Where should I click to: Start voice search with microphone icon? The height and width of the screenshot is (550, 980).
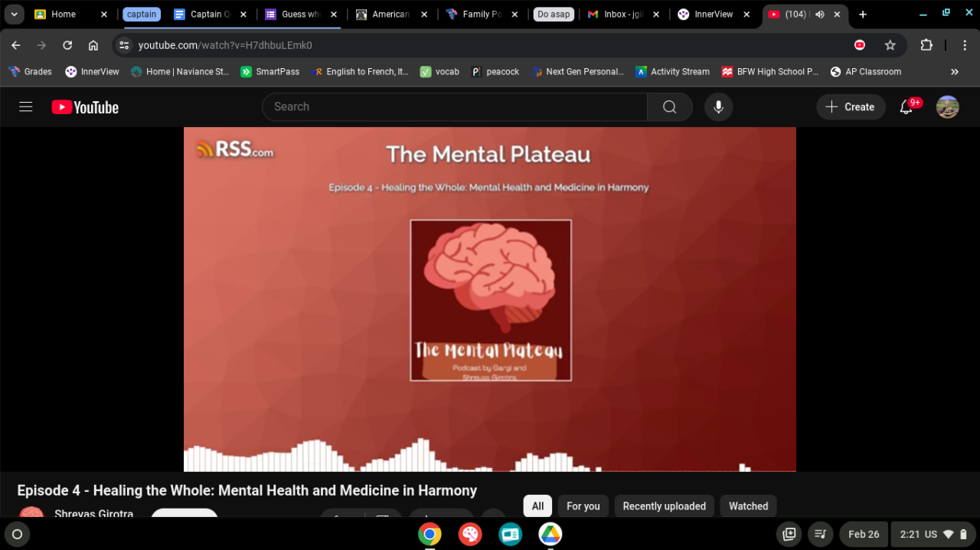click(x=718, y=107)
